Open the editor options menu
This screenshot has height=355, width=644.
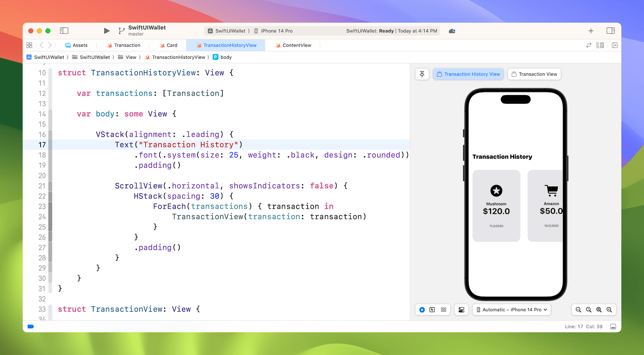click(x=600, y=45)
